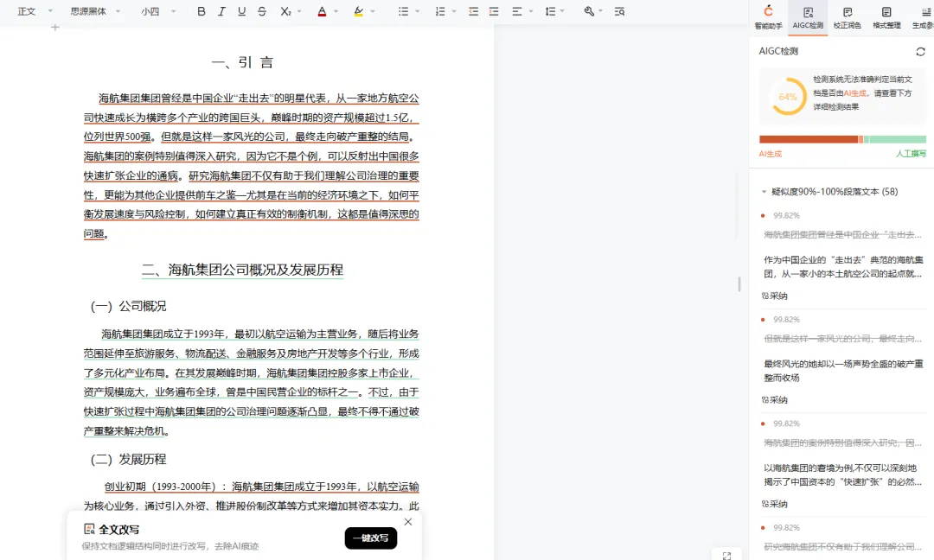The height and width of the screenshot is (560, 934).
Task: Apply subscript formatting
Action: (285, 11)
